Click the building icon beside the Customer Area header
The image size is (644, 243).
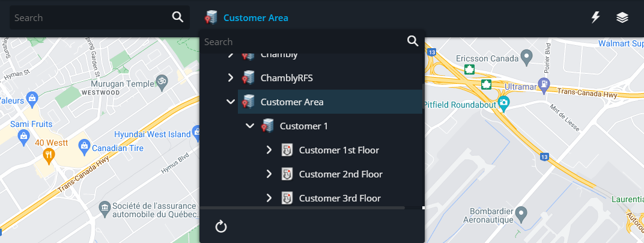point(211,17)
